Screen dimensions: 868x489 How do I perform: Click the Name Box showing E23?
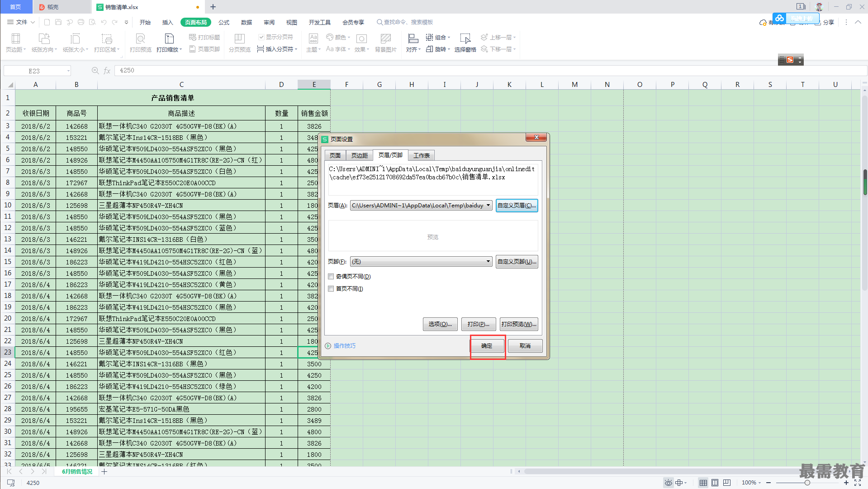[x=37, y=71]
